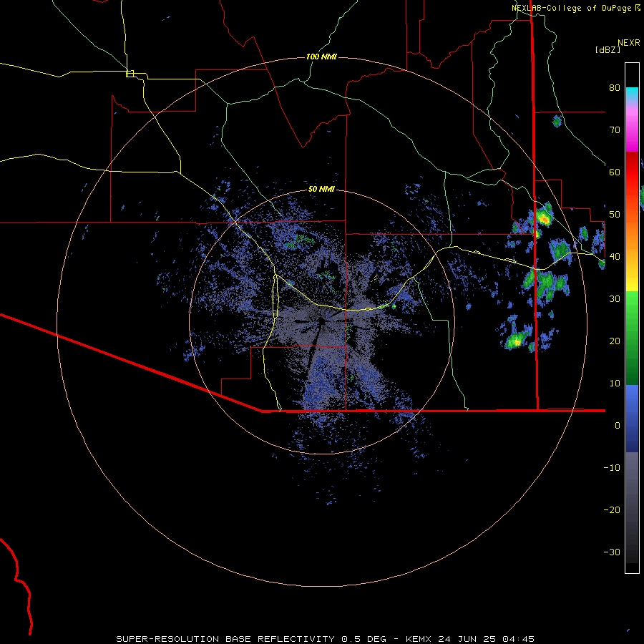Click the -10 value on the dBZ scale

612,467
